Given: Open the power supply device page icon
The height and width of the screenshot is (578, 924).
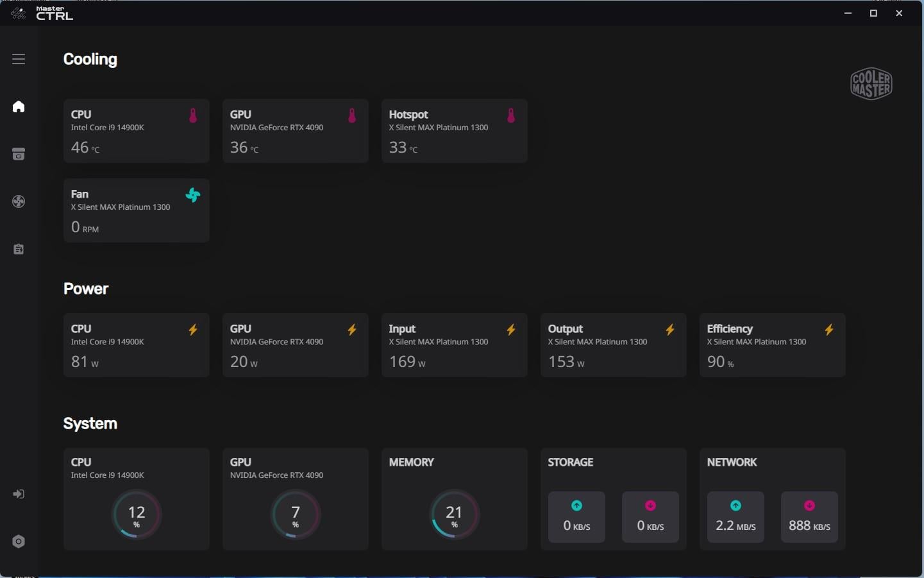Looking at the screenshot, I should coord(19,154).
